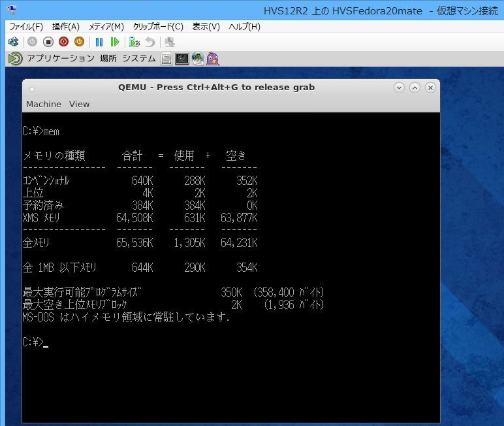Viewport: 504px width, 426px height.
Task: Click the (358,400 バイト) value
Action: tap(289, 292)
